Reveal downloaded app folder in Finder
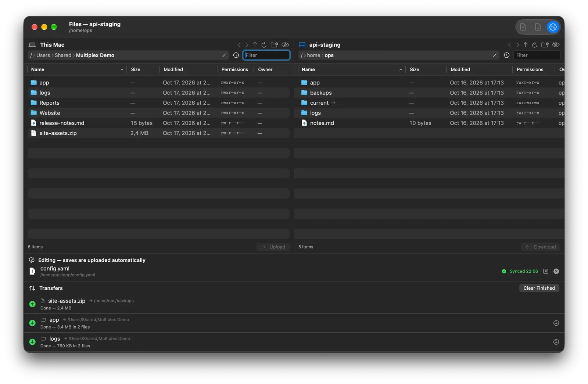 pyautogui.click(x=556, y=323)
